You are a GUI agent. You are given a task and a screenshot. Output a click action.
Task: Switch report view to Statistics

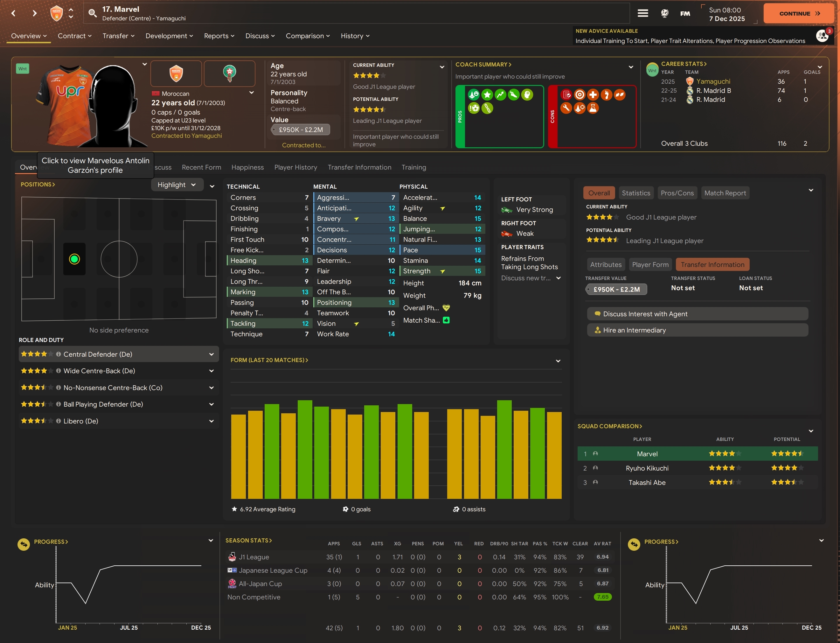point(636,193)
